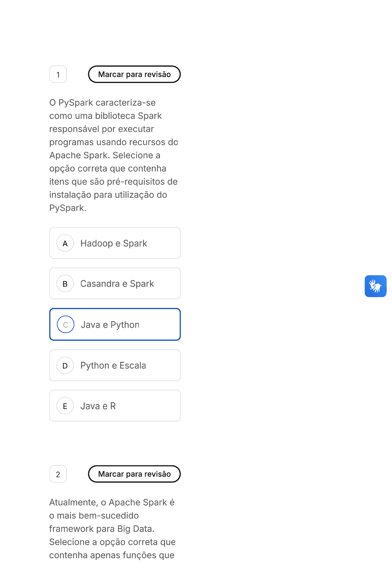Click the letter D circle icon
Screen dimensions: 392x572
(65, 365)
